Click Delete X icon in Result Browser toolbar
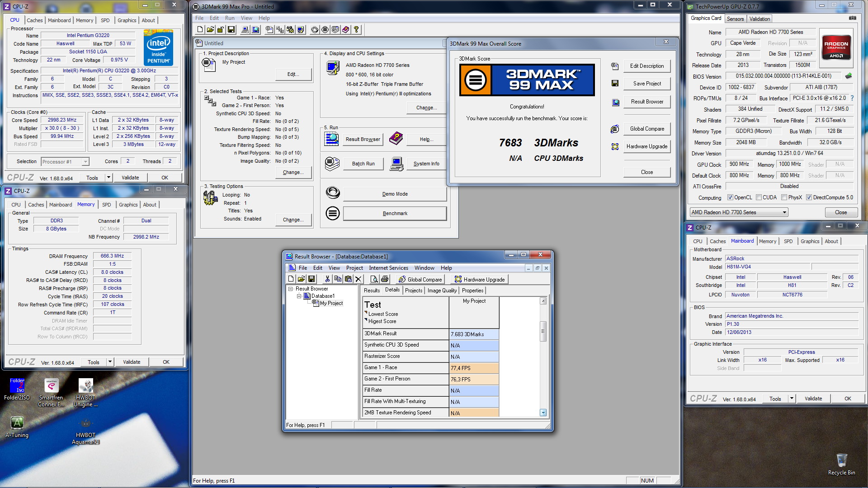The height and width of the screenshot is (488, 868). click(x=359, y=279)
